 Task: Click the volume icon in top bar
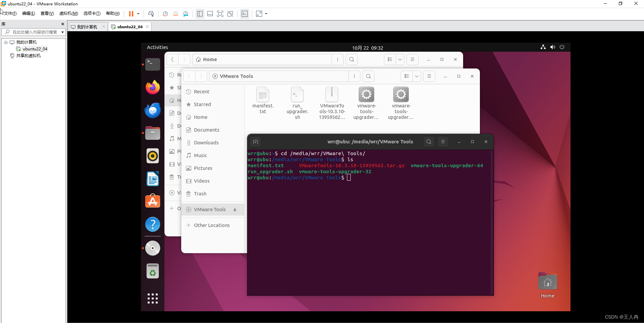tap(553, 47)
